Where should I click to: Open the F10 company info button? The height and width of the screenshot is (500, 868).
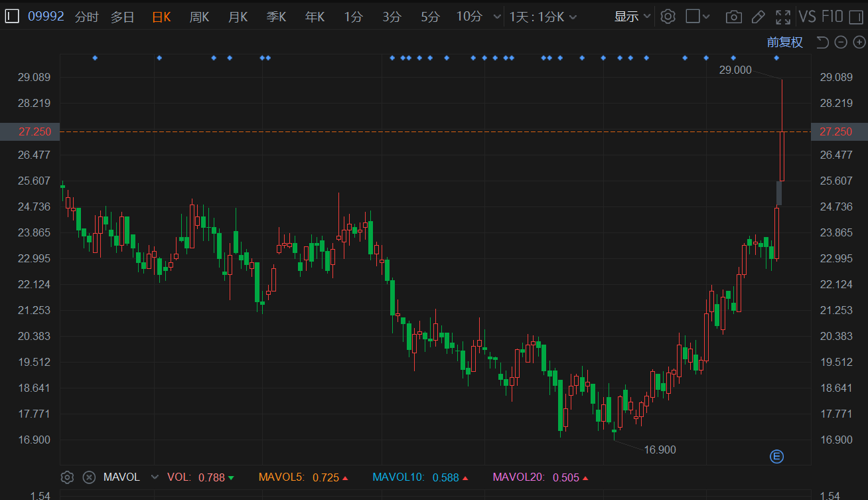point(832,17)
